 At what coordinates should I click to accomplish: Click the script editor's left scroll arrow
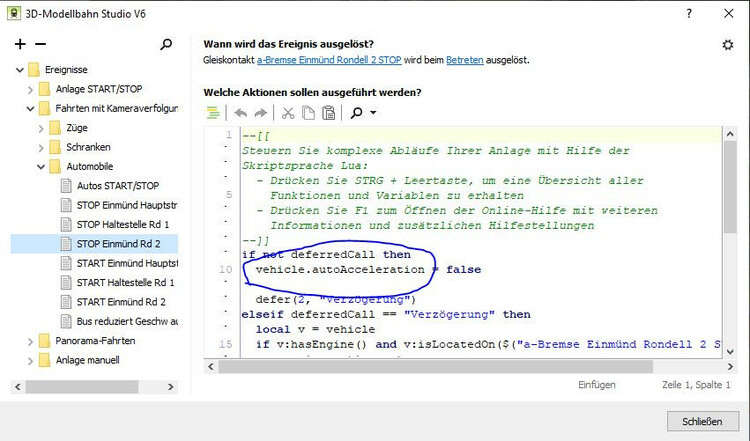[210, 367]
